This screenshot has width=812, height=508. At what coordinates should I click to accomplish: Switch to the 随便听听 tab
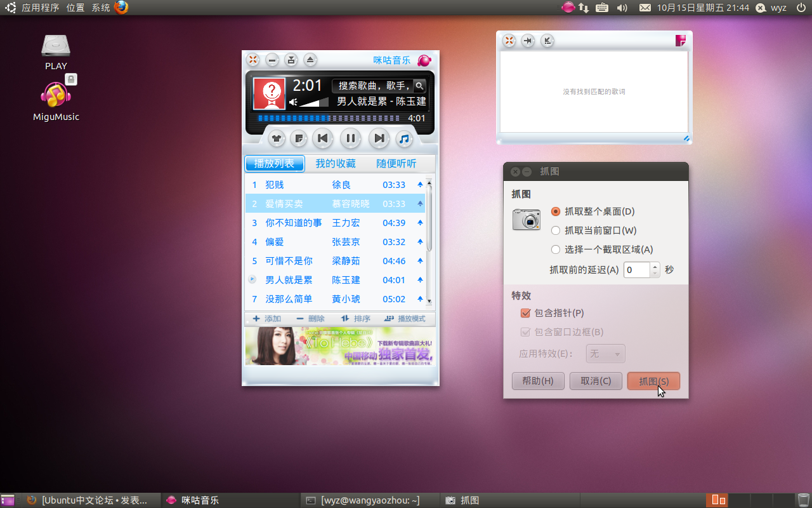(x=396, y=163)
